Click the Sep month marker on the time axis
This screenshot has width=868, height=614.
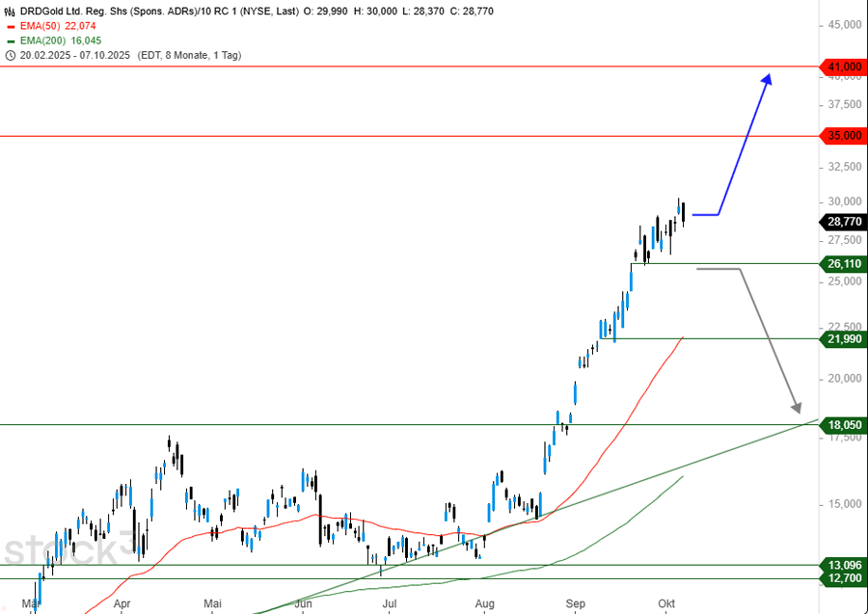click(x=576, y=604)
